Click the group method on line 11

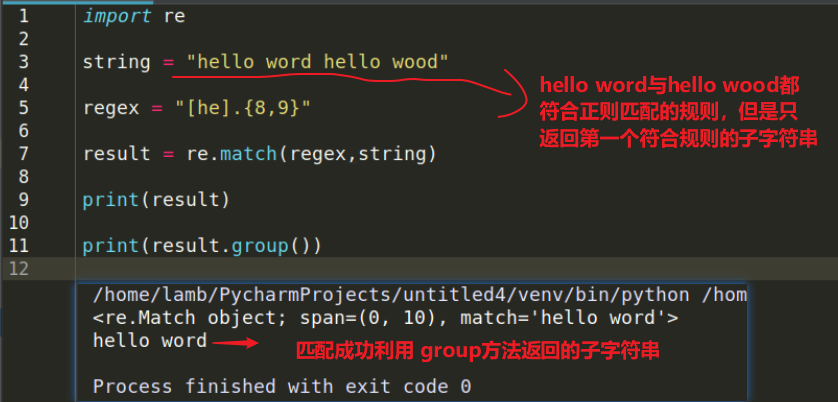click(259, 246)
